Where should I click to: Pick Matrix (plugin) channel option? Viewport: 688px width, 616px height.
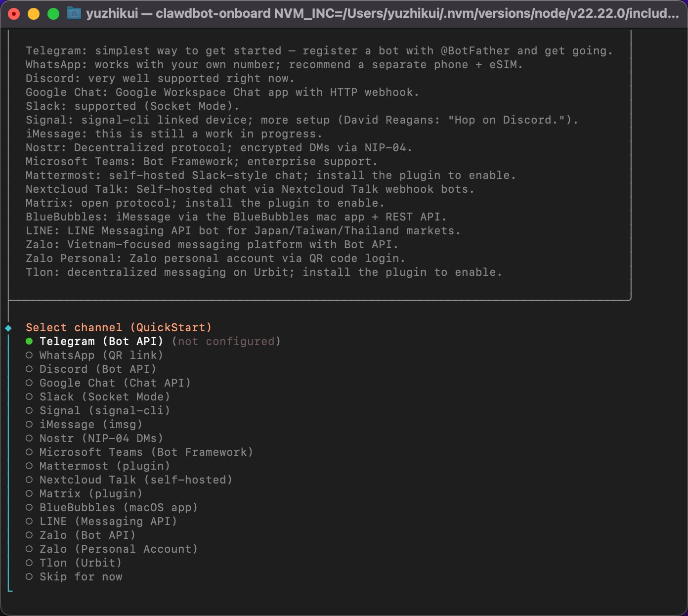coord(84,494)
